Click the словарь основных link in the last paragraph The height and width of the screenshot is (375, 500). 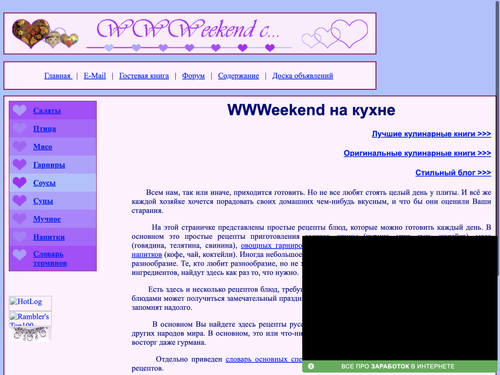coord(264,359)
